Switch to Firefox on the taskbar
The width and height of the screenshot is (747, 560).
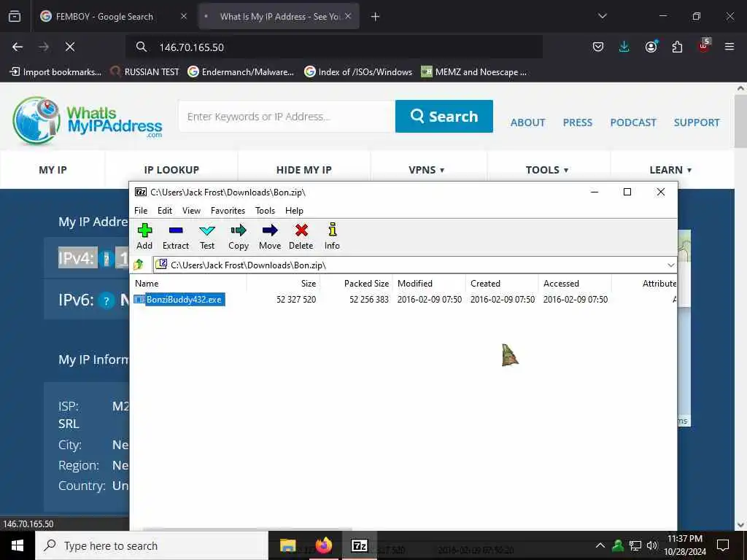(323, 545)
